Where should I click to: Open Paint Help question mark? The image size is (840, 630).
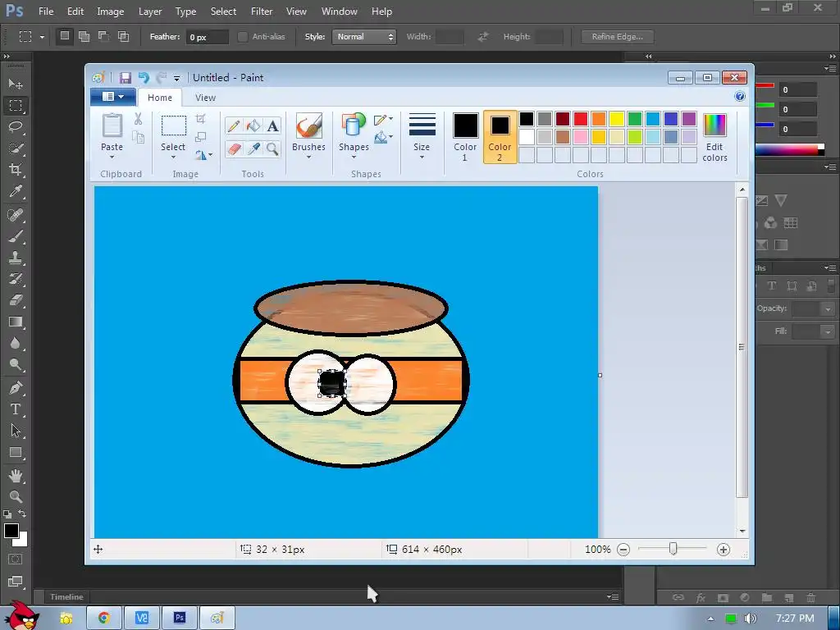[x=740, y=97]
